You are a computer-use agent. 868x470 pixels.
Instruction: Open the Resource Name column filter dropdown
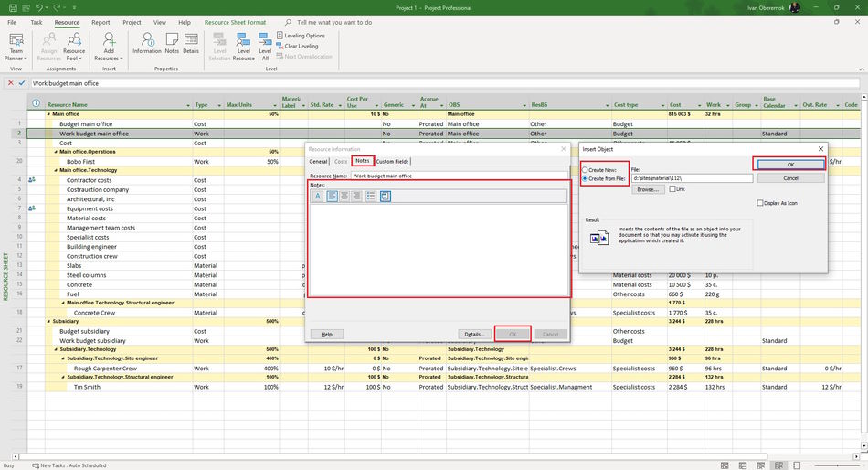point(188,105)
